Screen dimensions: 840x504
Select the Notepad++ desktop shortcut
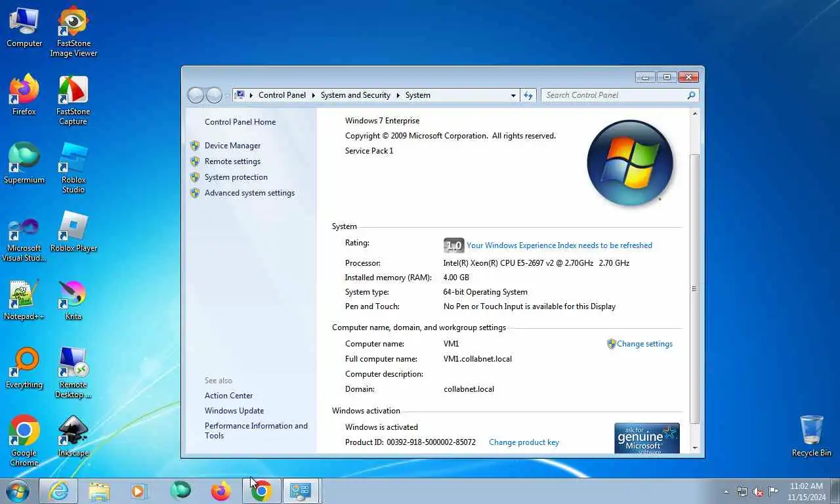pos(24,300)
